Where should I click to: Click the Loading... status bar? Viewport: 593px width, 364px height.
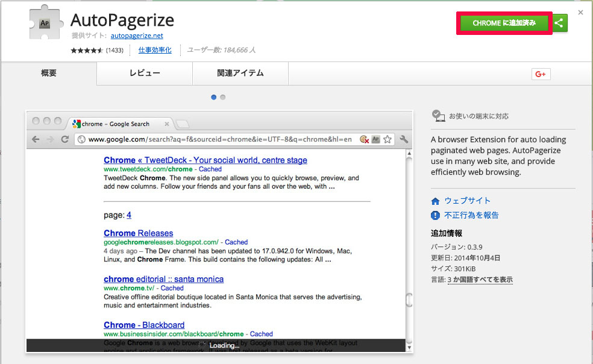pos(216,345)
